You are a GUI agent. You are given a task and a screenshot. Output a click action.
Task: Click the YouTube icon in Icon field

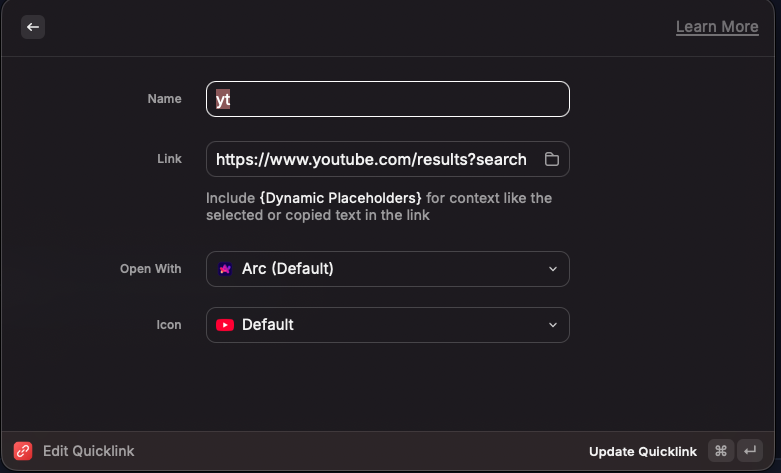pyautogui.click(x=225, y=325)
